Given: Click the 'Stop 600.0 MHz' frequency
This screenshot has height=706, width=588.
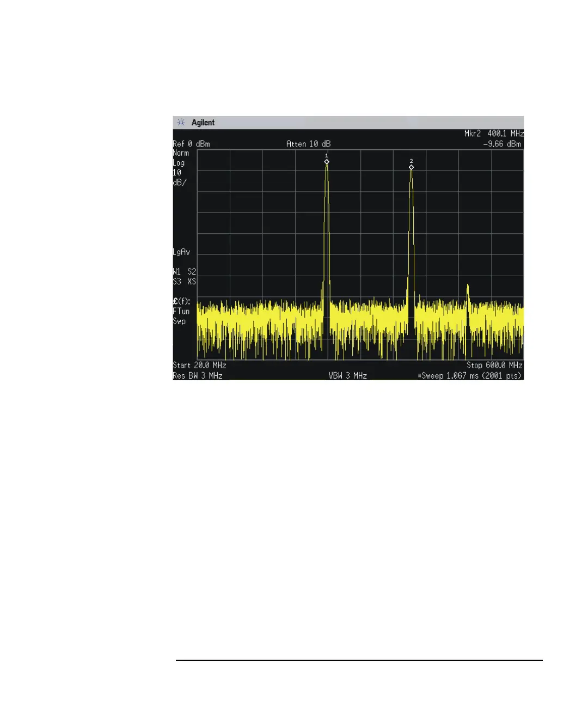Looking at the screenshot, I should pos(494,365).
